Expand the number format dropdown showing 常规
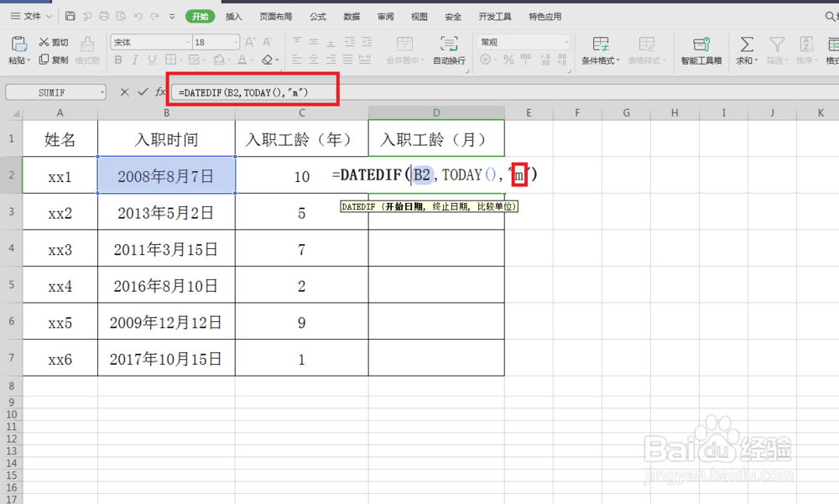 tap(566, 42)
